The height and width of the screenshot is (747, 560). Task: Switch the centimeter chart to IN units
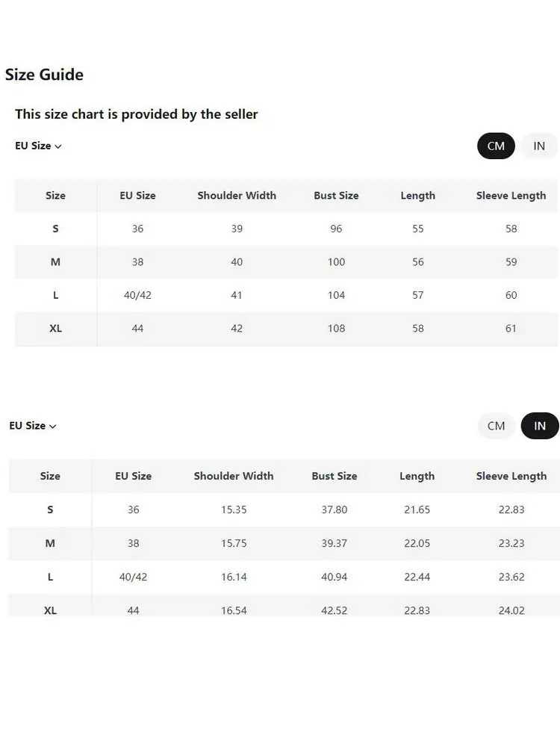pyautogui.click(x=539, y=146)
